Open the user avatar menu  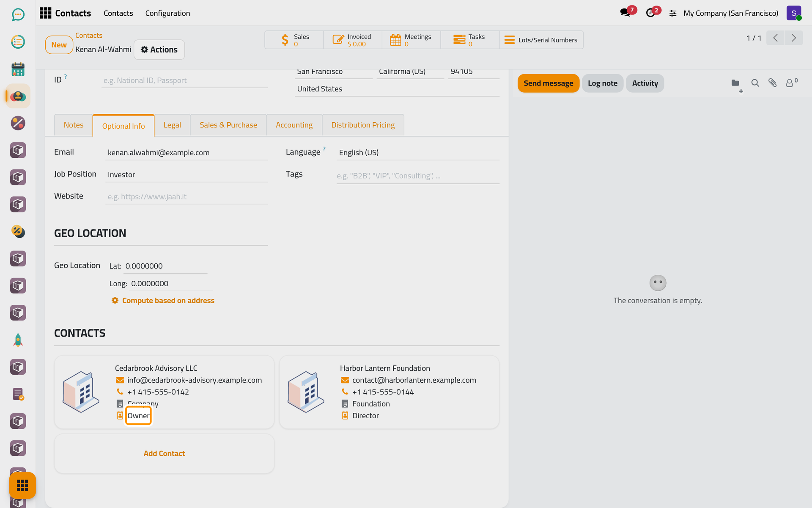(x=794, y=13)
